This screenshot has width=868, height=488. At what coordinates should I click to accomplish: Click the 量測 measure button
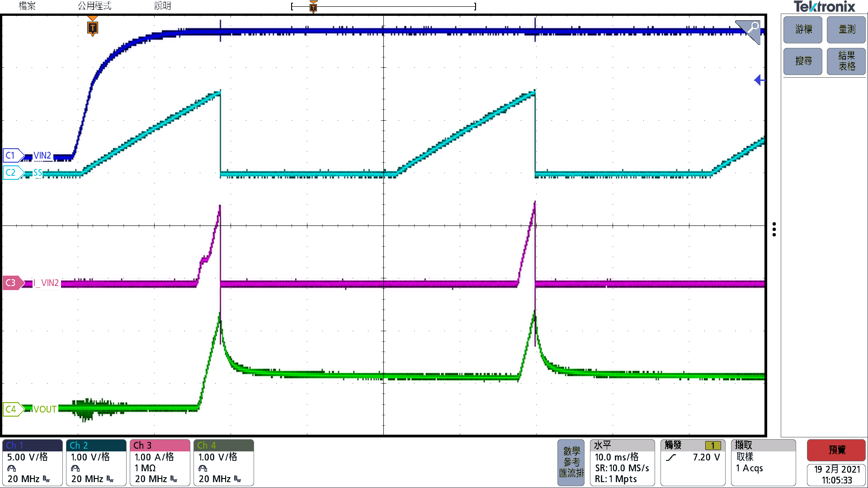coord(846,30)
